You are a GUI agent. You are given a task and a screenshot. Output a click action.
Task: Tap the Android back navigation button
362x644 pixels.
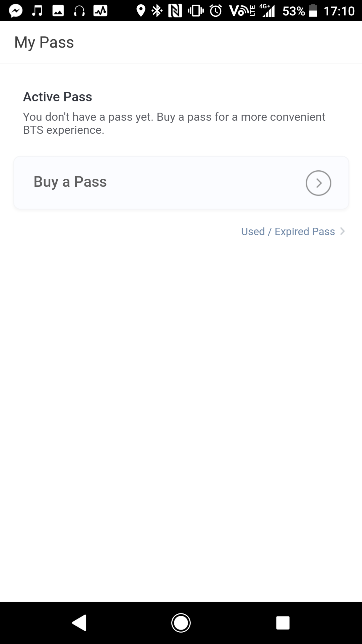click(80, 623)
